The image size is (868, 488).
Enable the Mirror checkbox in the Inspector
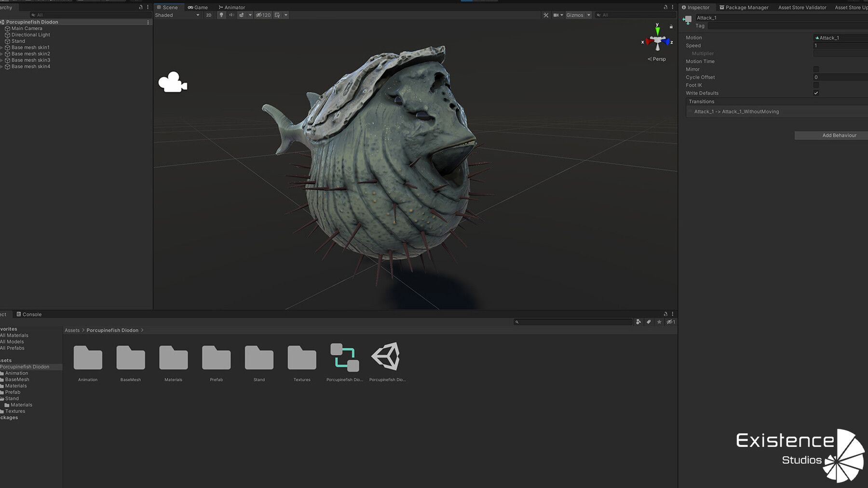pyautogui.click(x=816, y=69)
